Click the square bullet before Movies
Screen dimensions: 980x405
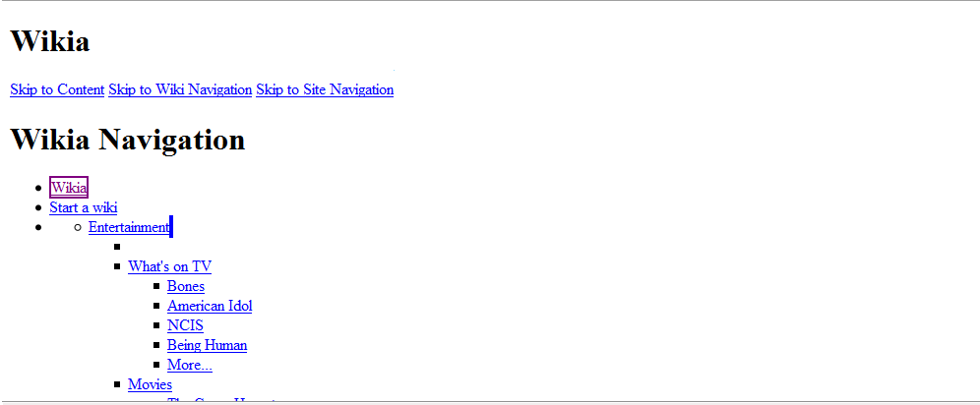click(x=117, y=385)
